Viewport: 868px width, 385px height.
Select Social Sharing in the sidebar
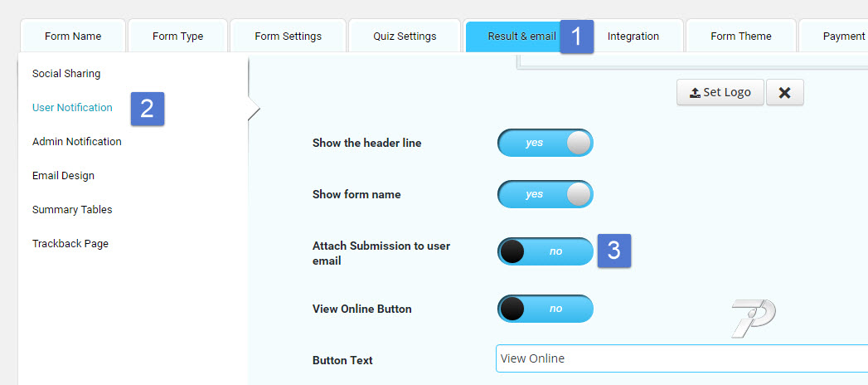(66, 74)
